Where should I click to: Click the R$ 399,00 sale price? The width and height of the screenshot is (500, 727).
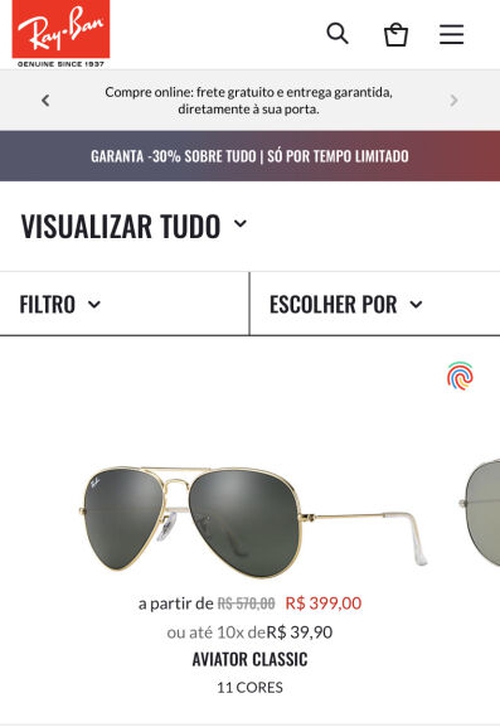[x=323, y=603]
